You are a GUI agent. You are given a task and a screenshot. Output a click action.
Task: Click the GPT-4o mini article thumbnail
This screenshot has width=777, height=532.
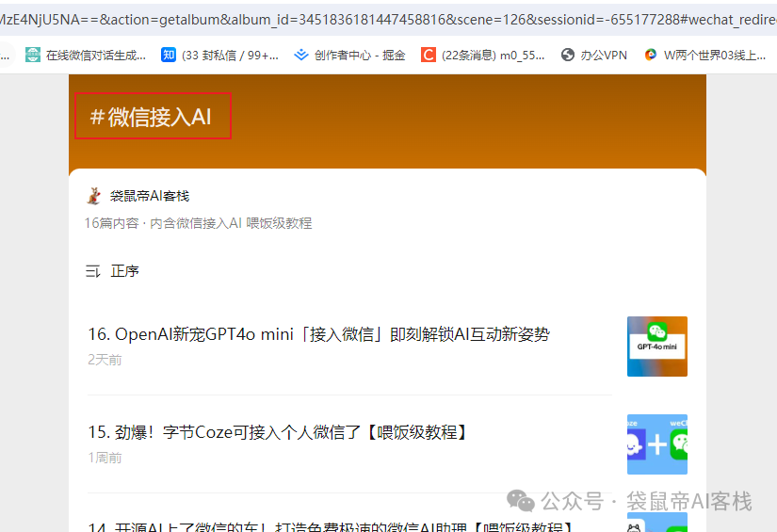tap(657, 347)
